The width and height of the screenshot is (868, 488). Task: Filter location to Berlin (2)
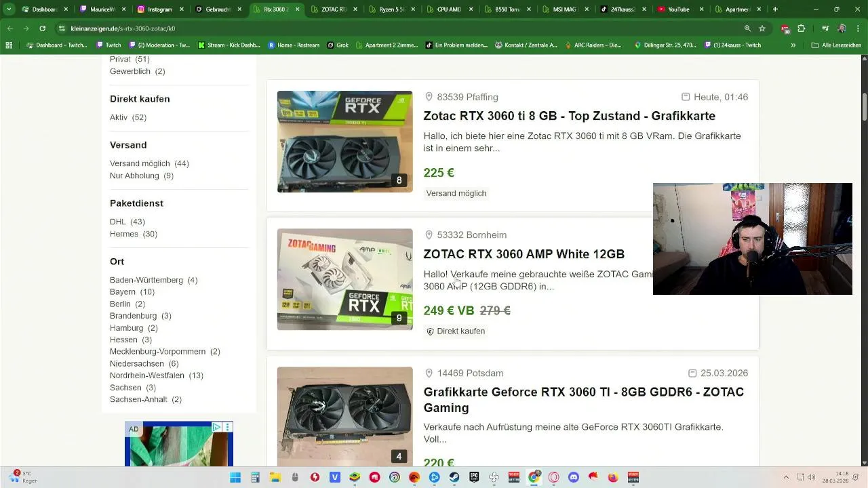[127, 304]
